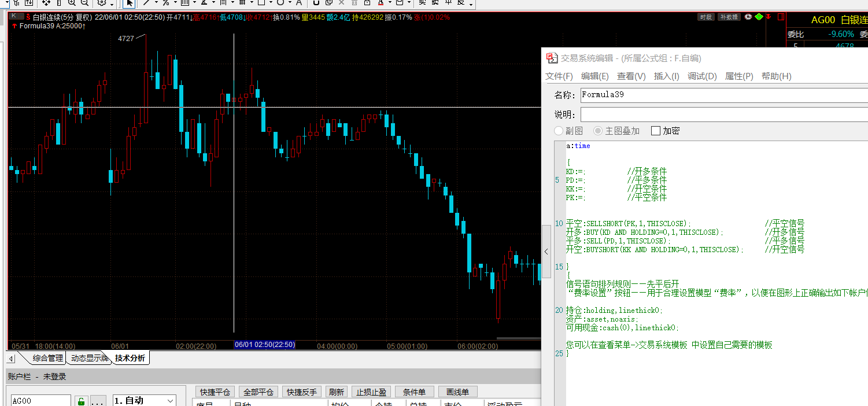
Task: Open the rectangle tool dropdown arrow
Action: point(271,3)
